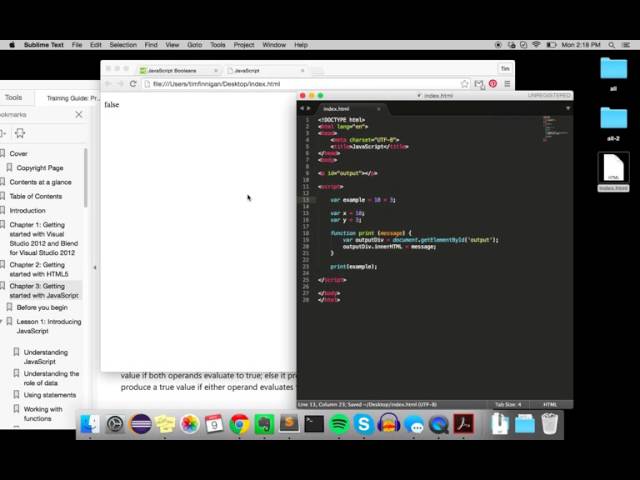Open Skype from the Dock
Image resolution: width=640 pixels, height=480 pixels.
(x=364, y=424)
